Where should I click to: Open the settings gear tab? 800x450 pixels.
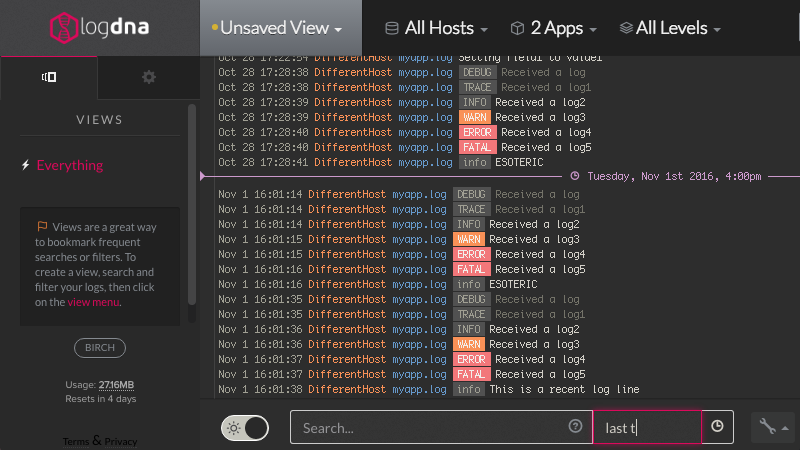point(148,77)
